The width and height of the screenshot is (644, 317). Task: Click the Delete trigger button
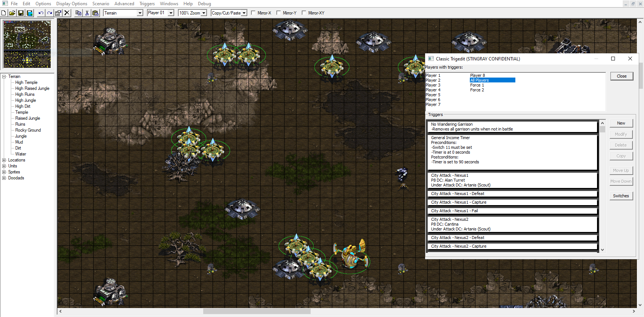(x=621, y=145)
